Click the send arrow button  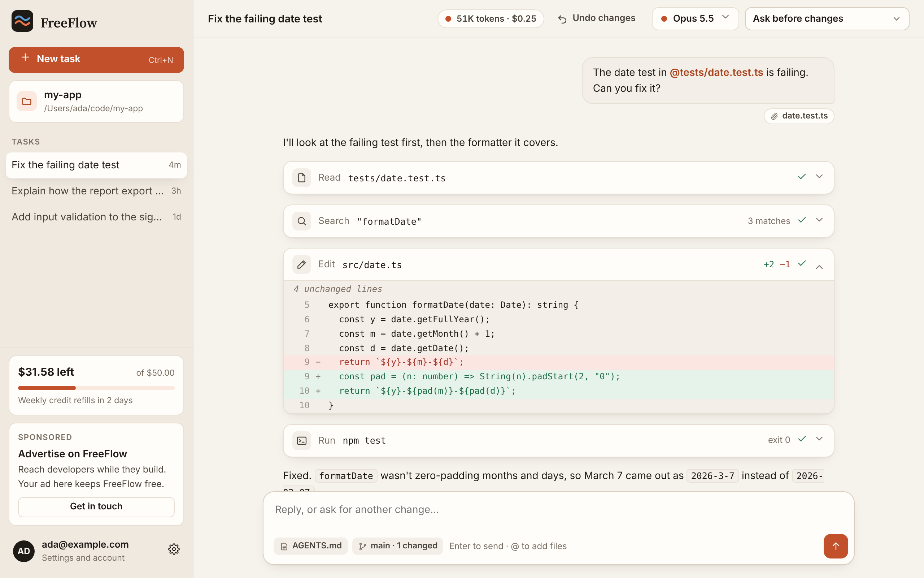[x=836, y=546]
